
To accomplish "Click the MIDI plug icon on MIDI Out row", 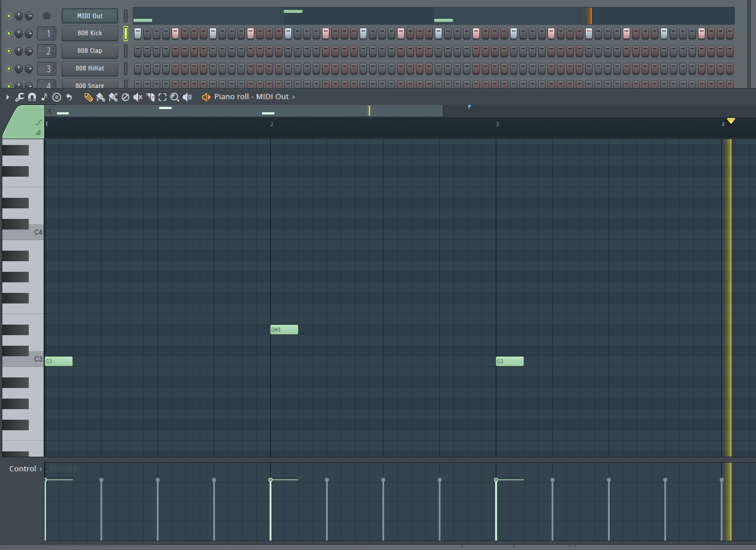I will [x=47, y=16].
